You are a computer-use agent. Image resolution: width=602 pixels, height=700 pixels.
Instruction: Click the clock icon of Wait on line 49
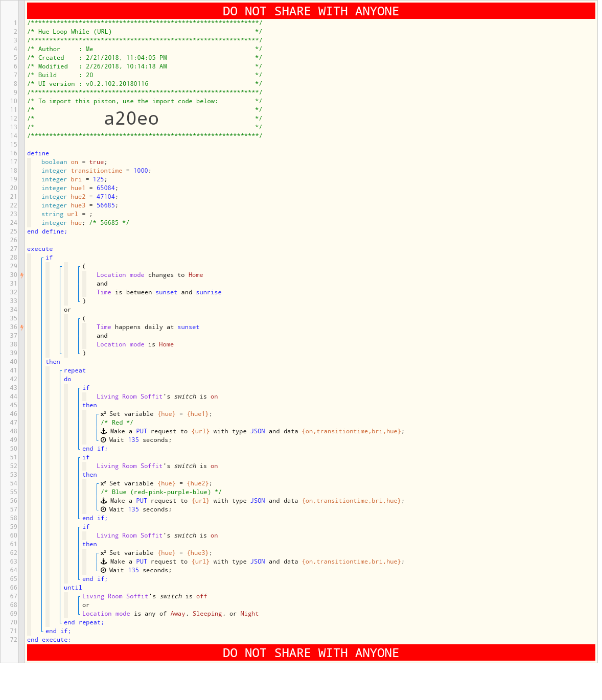coord(103,440)
